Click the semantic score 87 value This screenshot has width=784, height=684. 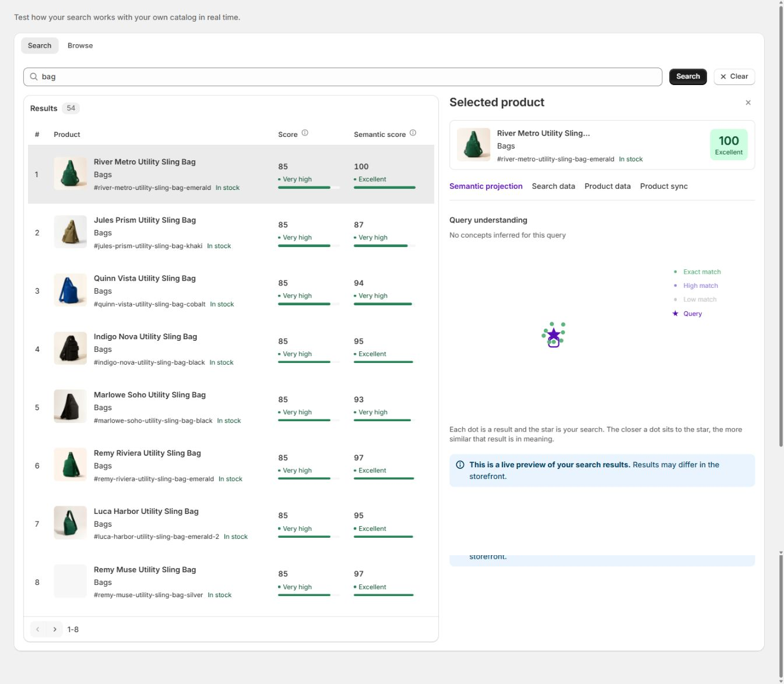358,225
